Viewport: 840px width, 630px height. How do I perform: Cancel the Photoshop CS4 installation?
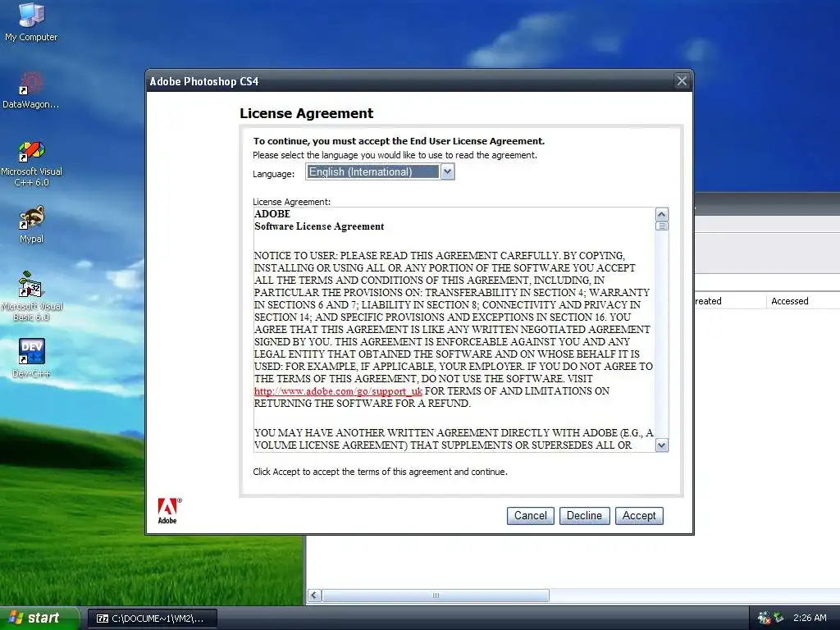[531, 516]
